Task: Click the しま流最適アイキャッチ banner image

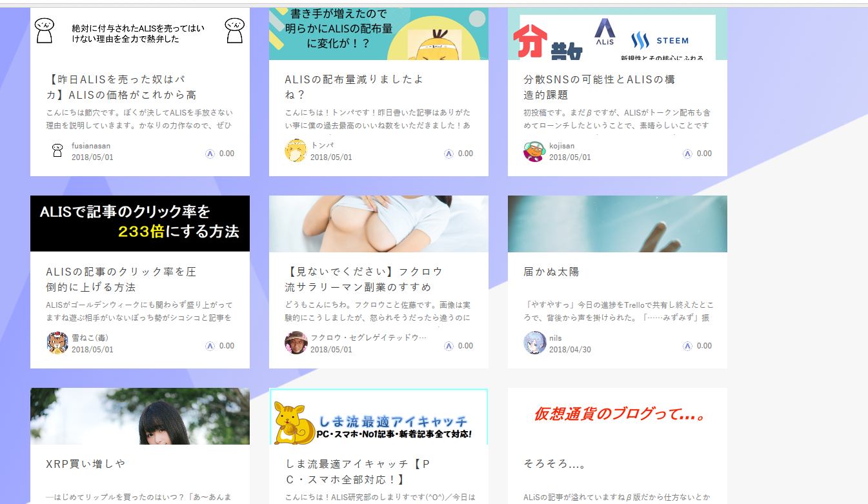Action: pyautogui.click(x=379, y=416)
